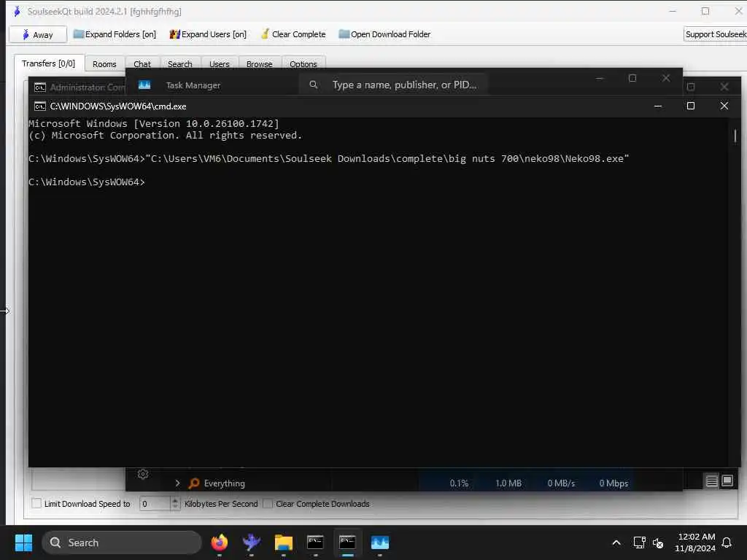Maximize the Task Manager window
This screenshot has height=560, width=747.
632,78
